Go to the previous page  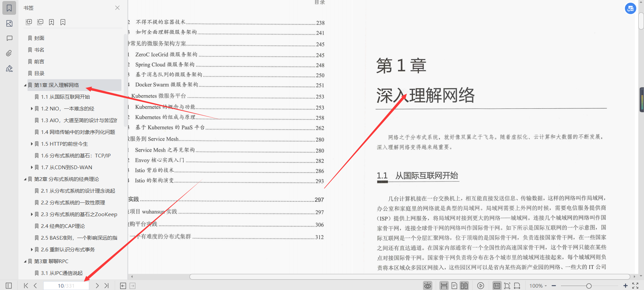(35, 286)
